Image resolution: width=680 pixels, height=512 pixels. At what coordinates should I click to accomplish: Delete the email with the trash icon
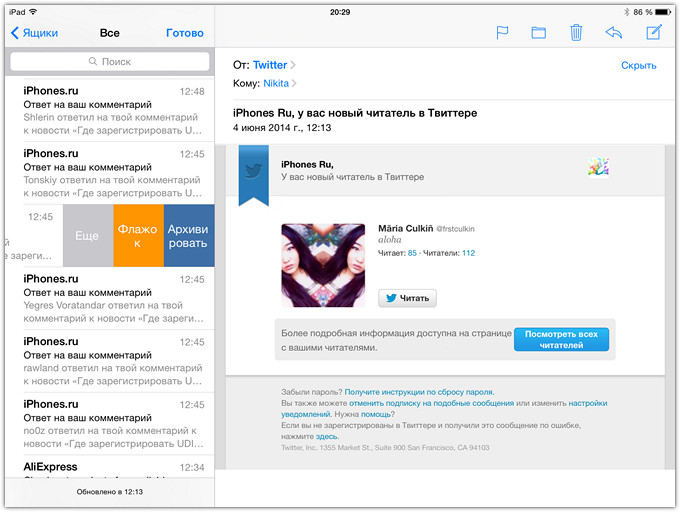(x=576, y=33)
